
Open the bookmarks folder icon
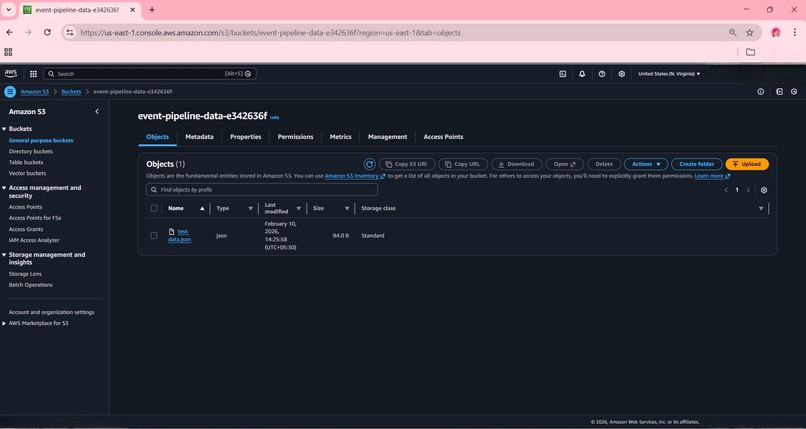pyautogui.click(x=750, y=52)
